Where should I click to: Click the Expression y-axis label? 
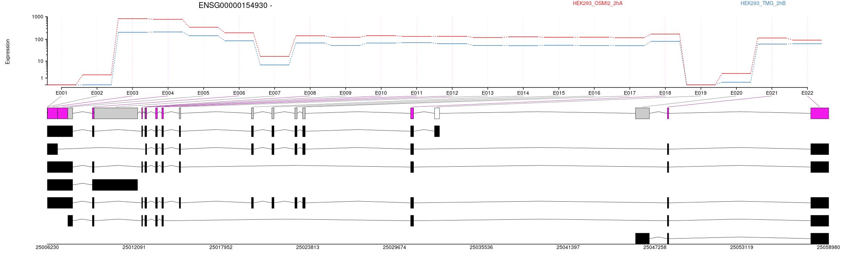pyautogui.click(x=8, y=52)
